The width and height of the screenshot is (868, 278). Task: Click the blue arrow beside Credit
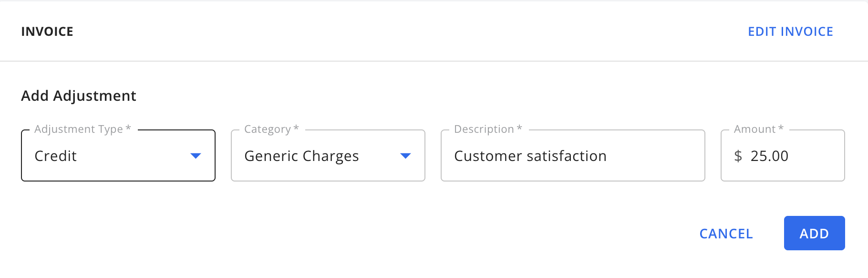coord(196,156)
